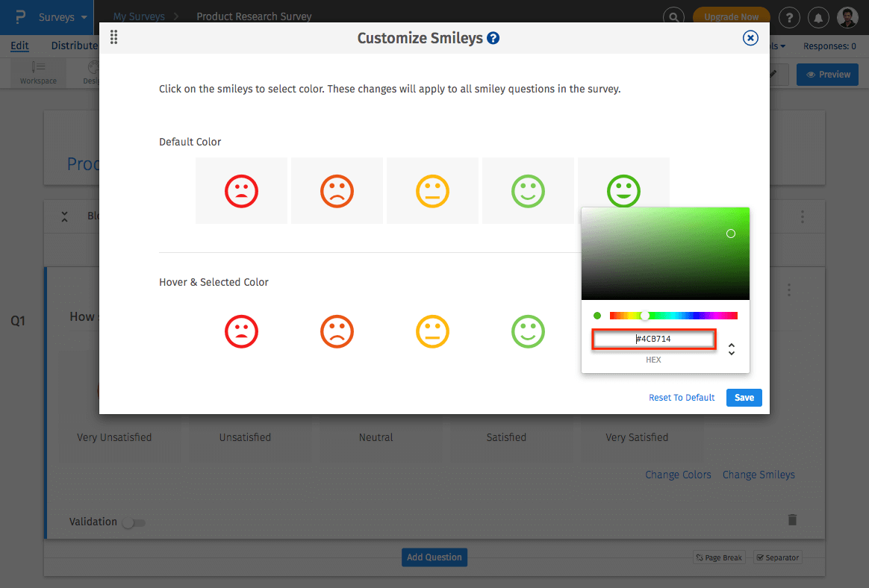Image resolution: width=869 pixels, height=588 pixels.
Task: Enable the Validation toggle for Q1
Action: pyautogui.click(x=134, y=522)
